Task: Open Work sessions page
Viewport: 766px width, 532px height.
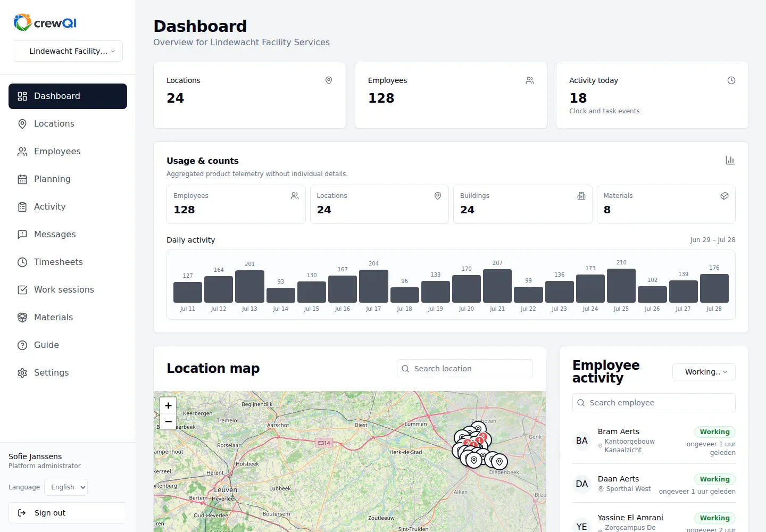Action: (x=68, y=290)
